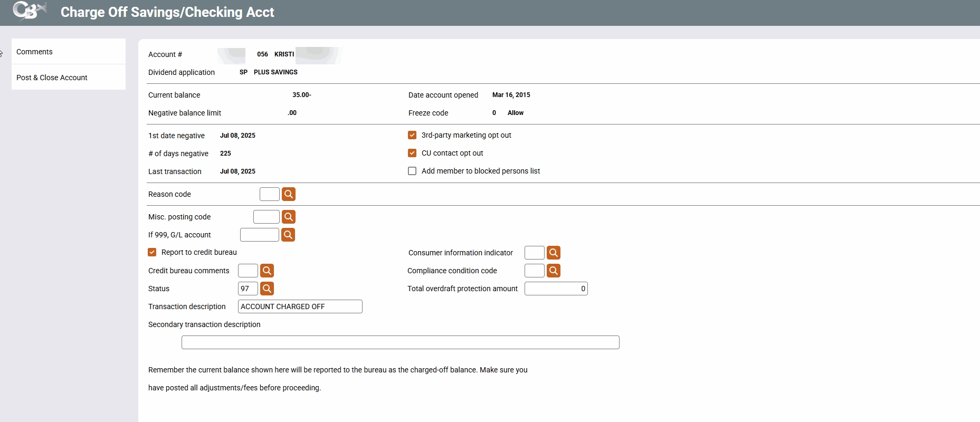980x422 pixels.
Task: Open the Reason code lookup search icon
Action: (288, 194)
